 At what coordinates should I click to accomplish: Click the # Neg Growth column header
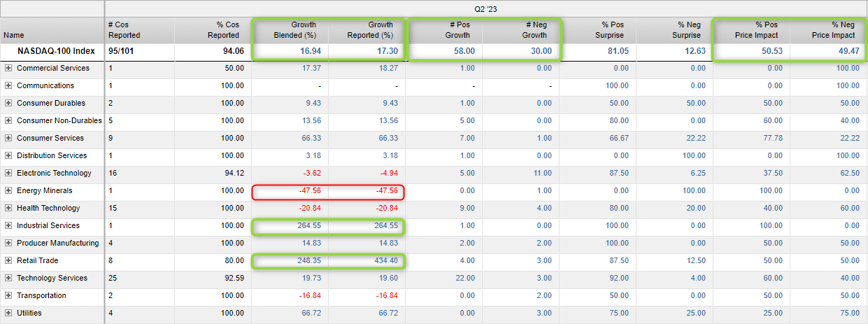point(521,30)
